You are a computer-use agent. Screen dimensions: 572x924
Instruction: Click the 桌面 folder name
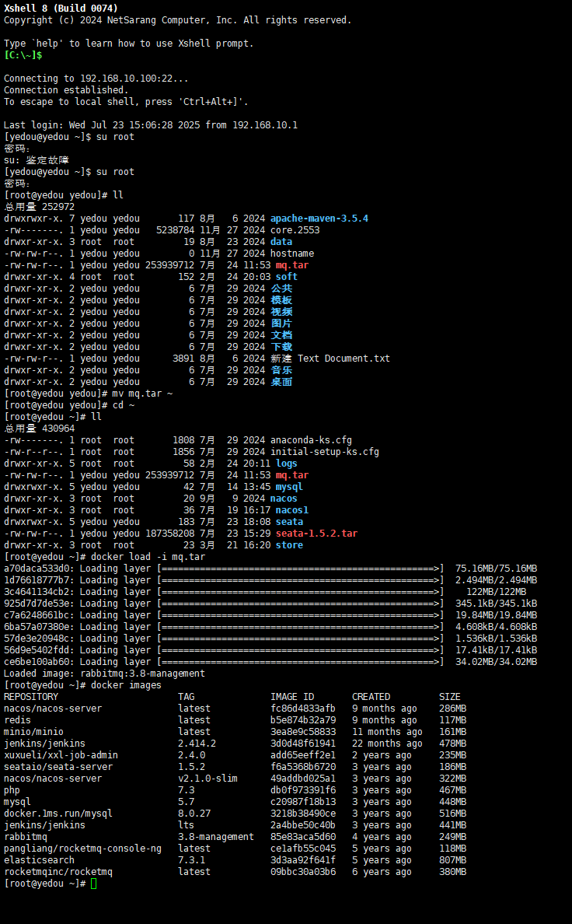281,382
